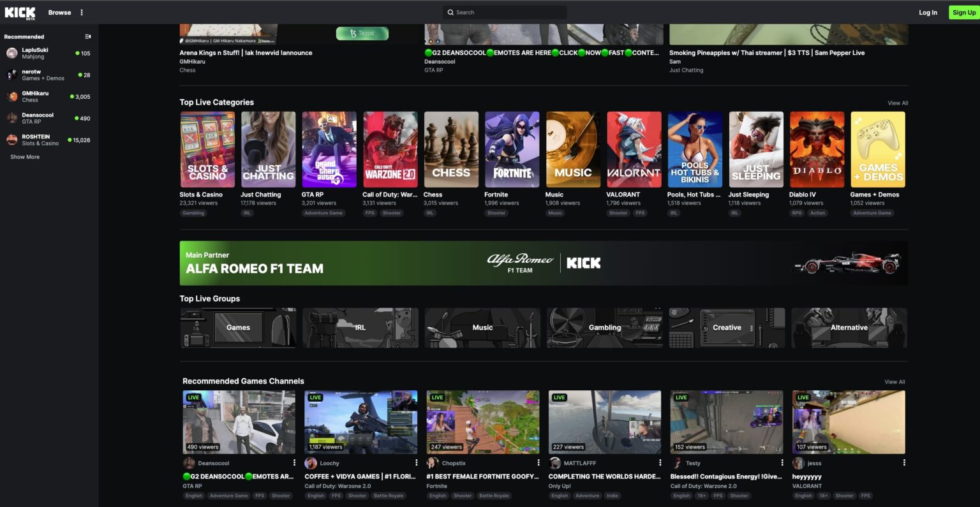
Task: Click Chopstix's channel avatar
Action: click(433, 463)
